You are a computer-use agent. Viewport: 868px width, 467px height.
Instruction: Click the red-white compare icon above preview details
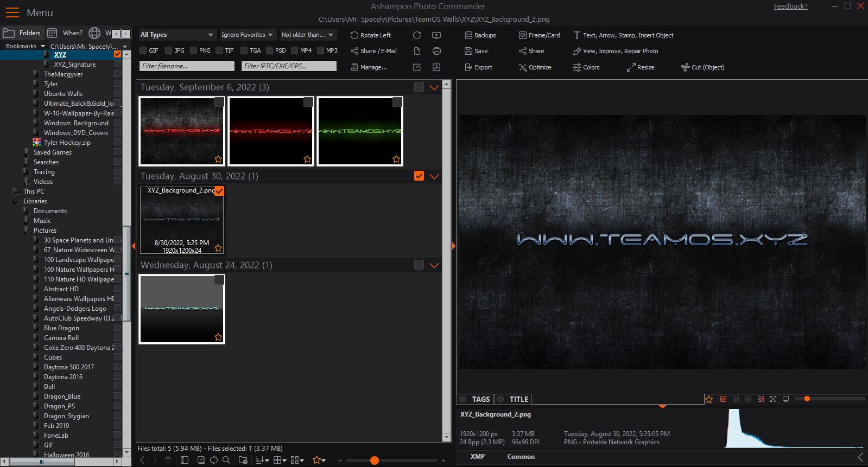tap(761, 399)
